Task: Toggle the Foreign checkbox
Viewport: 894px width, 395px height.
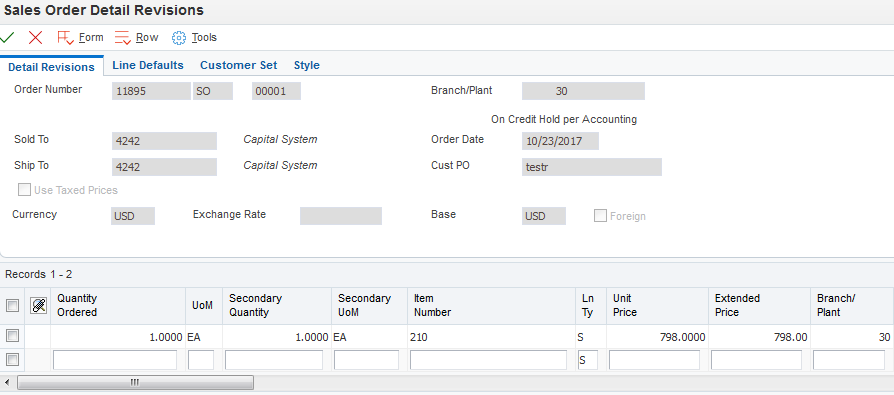Action: 600,215
